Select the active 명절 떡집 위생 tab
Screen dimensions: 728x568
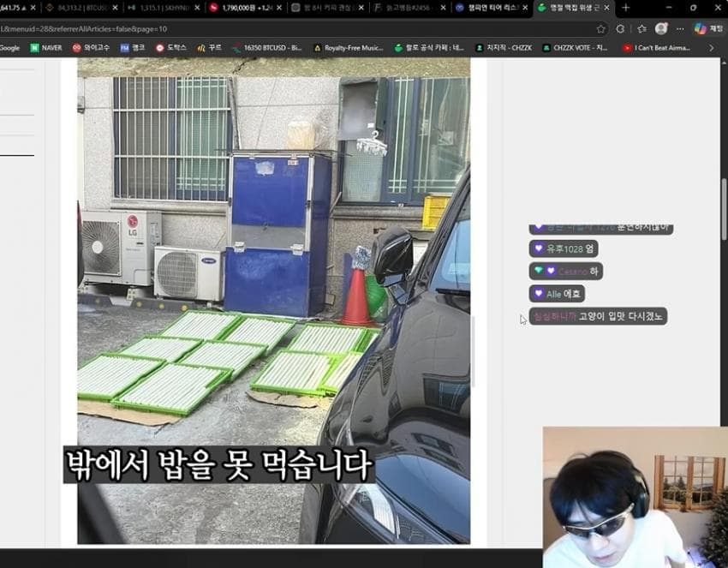[575, 8]
